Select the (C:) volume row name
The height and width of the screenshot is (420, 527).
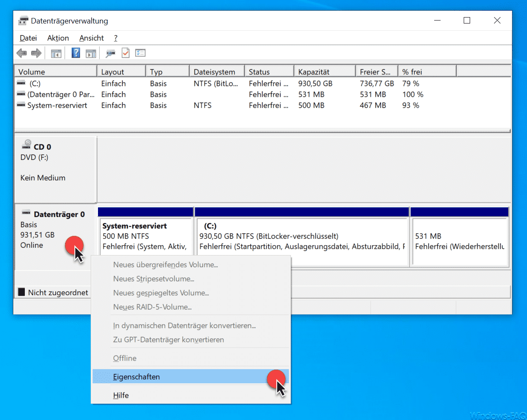tap(35, 83)
